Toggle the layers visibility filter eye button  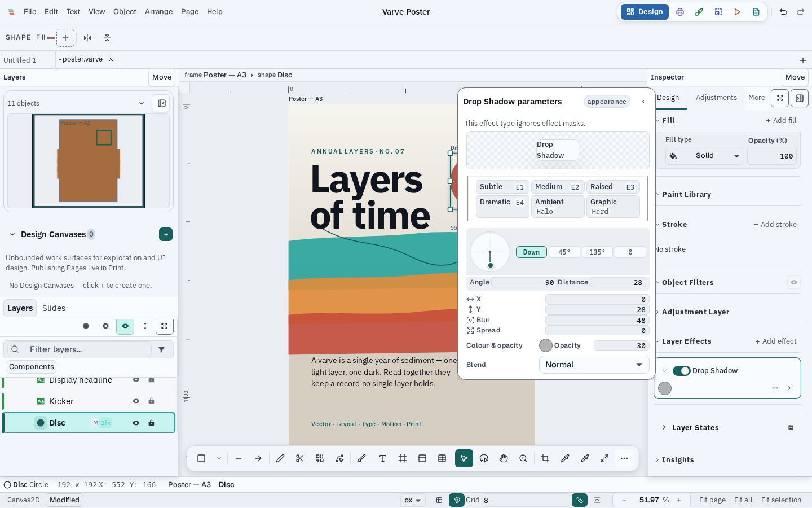125,326
